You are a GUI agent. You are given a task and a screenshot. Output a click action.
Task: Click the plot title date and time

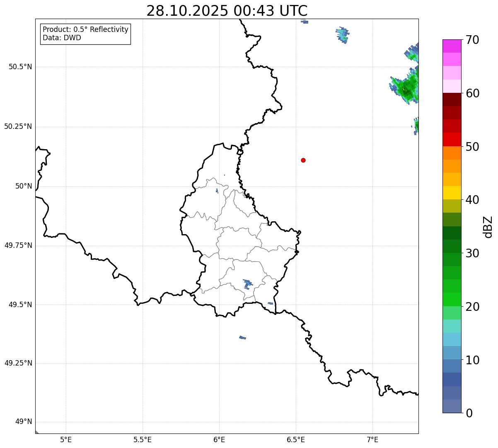[227, 11]
